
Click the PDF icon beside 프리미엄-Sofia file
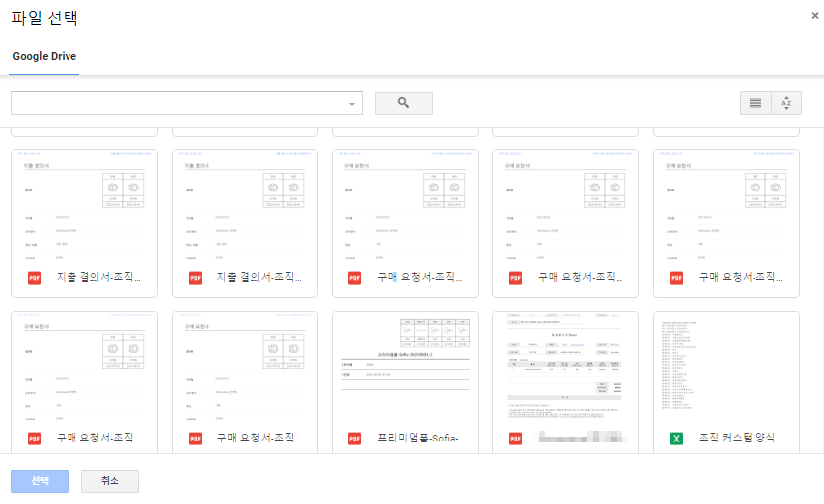click(x=354, y=439)
